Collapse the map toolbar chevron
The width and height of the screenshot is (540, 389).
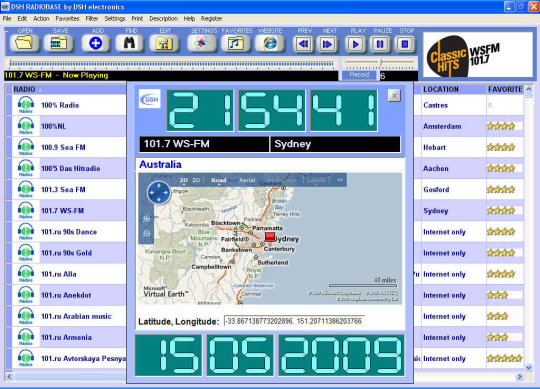tap(340, 180)
